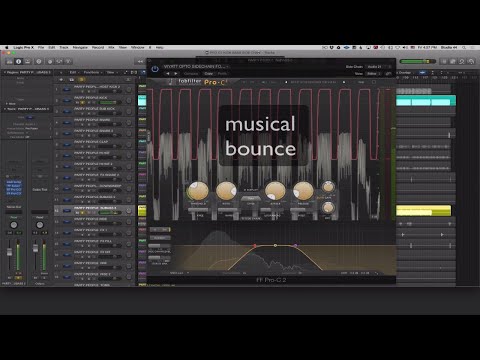The width and height of the screenshot is (480, 360).
Task: Open the Smart Controls icon
Action: coord(50,61)
